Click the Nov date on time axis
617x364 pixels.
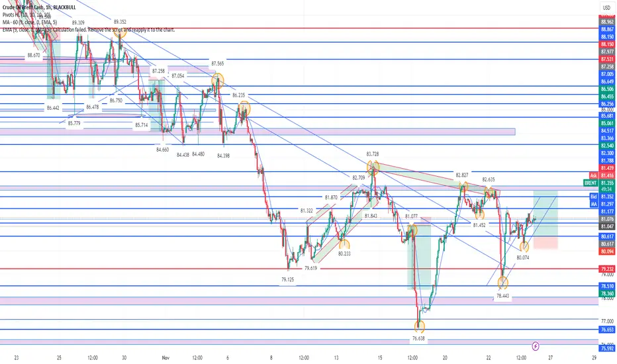[166, 357]
